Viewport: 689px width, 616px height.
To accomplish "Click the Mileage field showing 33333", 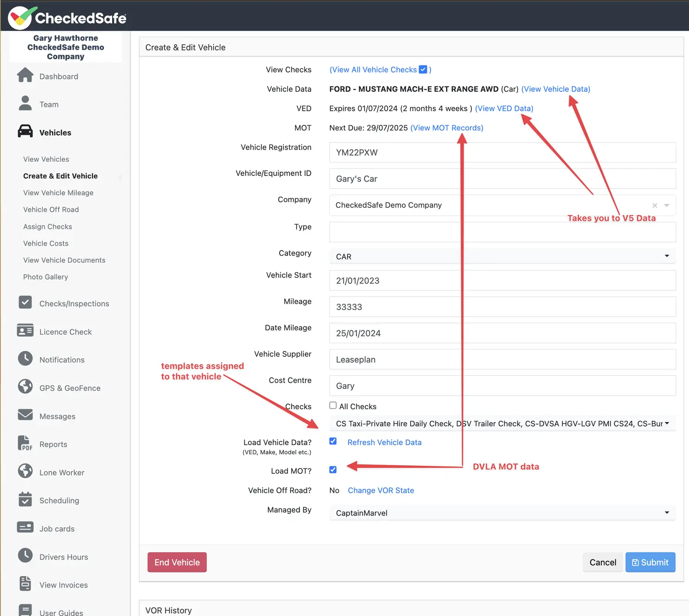I will (x=503, y=307).
